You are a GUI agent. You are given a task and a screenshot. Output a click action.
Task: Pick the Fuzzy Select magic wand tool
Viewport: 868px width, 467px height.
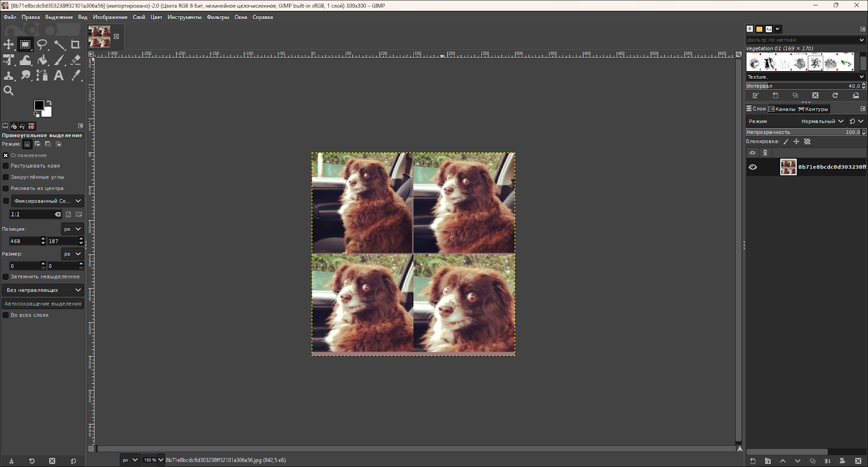pos(59,45)
